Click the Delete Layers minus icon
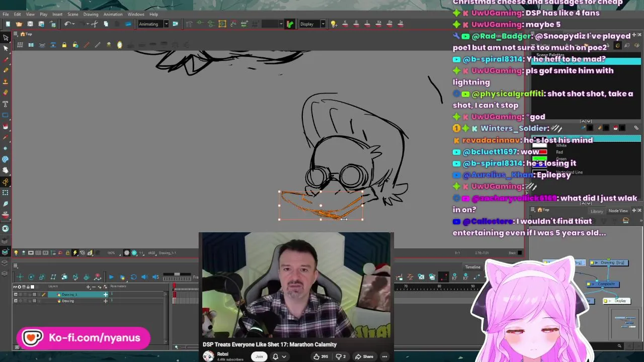 94,287
